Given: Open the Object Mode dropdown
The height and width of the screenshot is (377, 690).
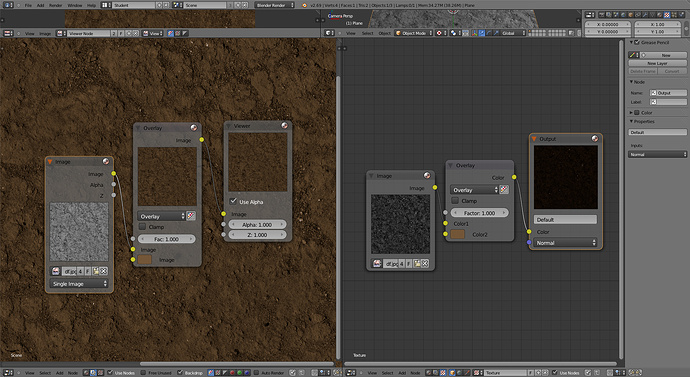Looking at the screenshot, I should point(414,33).
